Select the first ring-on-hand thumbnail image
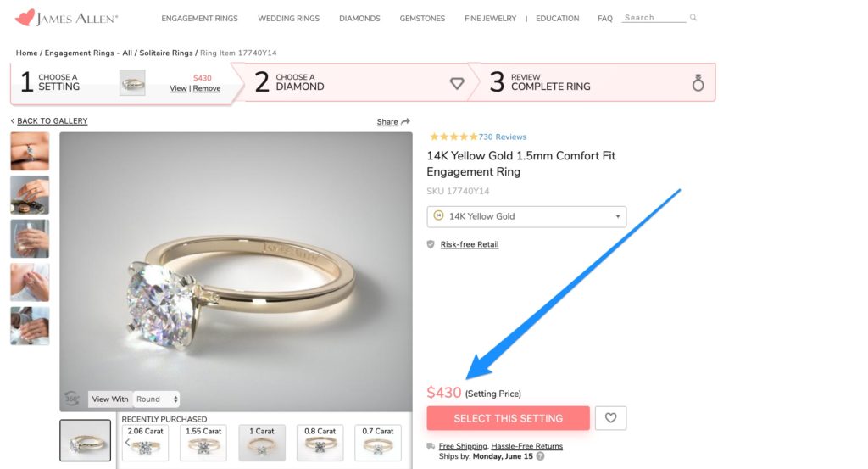Image resolution: width=868 pixels, height=469 pixels. (x=30, y=151)
